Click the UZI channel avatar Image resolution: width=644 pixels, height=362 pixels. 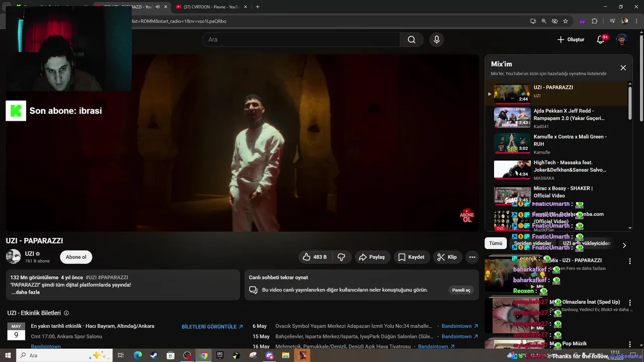click(x=13, y=256)
